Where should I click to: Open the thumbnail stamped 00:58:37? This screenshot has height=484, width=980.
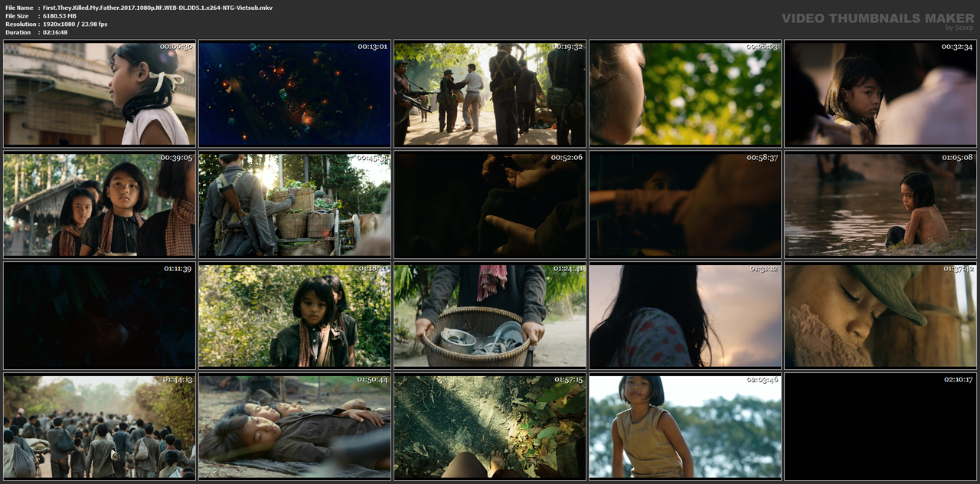685,204
